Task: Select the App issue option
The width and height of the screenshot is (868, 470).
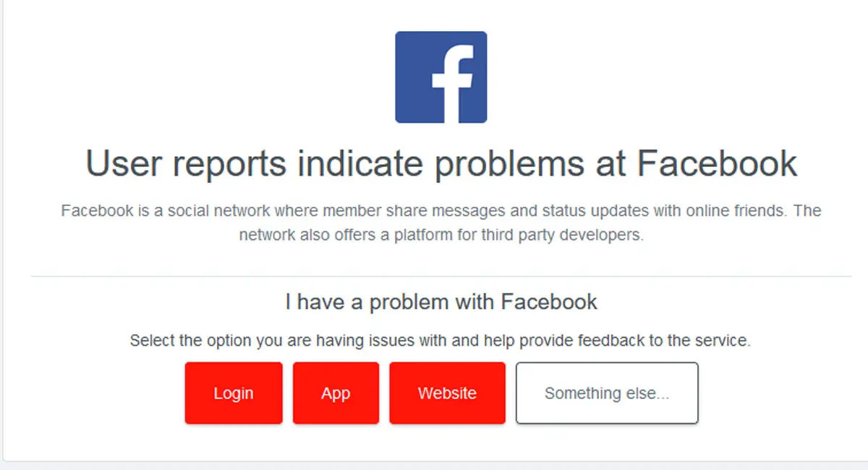Action: (x=335, y=393)
